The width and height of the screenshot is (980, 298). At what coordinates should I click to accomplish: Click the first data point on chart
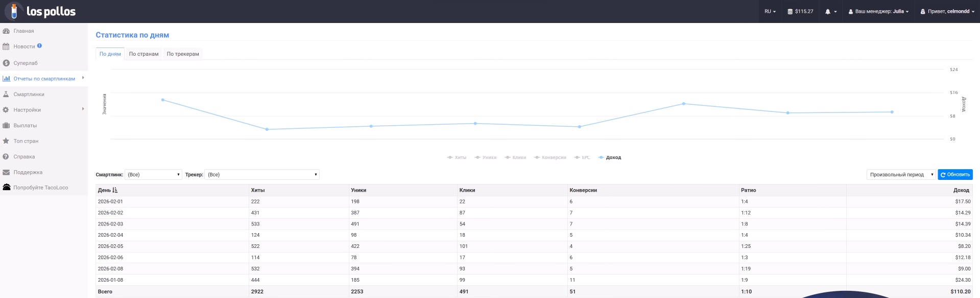[x=163, y=100]
